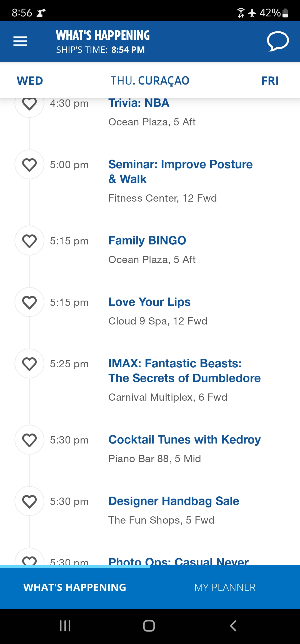Select the WHAT'S HAPPENING bottom tab
This screenshot has width=300, height=644.
click(x=75, y=587)
